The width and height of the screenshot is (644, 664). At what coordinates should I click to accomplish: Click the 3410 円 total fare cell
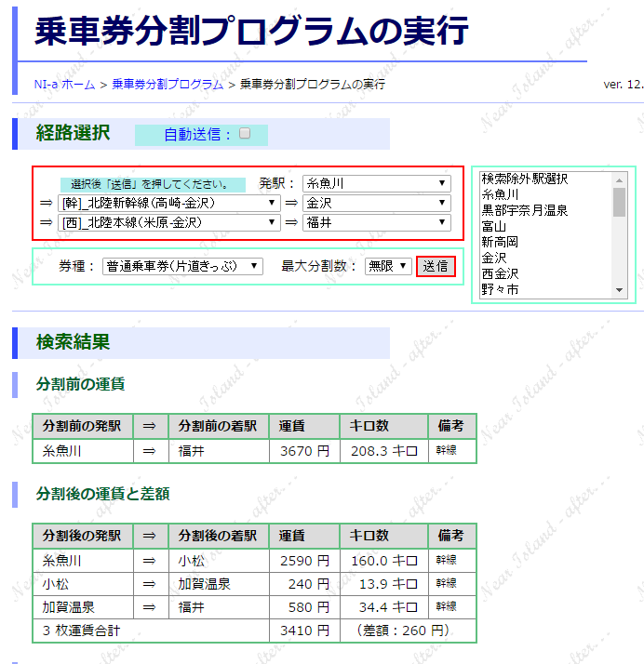[x=304, y=631]
